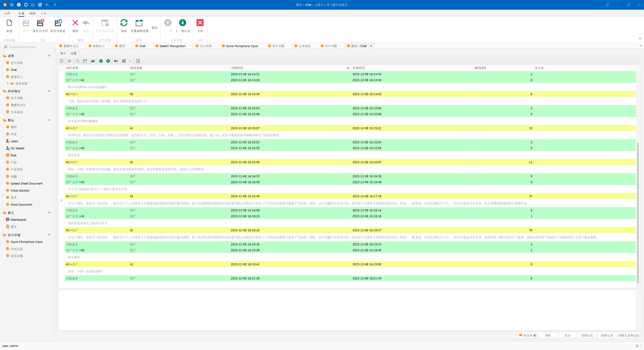Click the 发送 button
This screenshot has width=644, height=350.
[567, 335]
